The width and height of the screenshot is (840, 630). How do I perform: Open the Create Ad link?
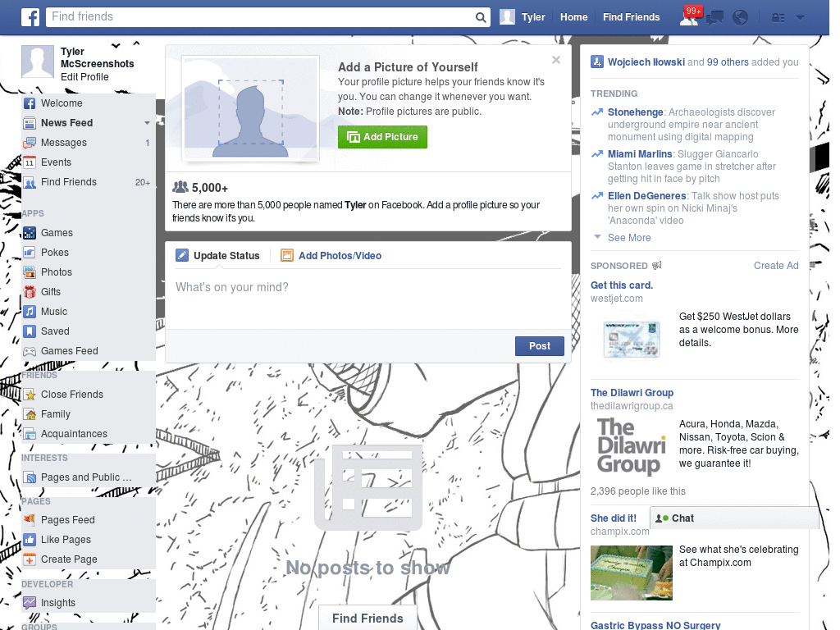click(776, 266)
